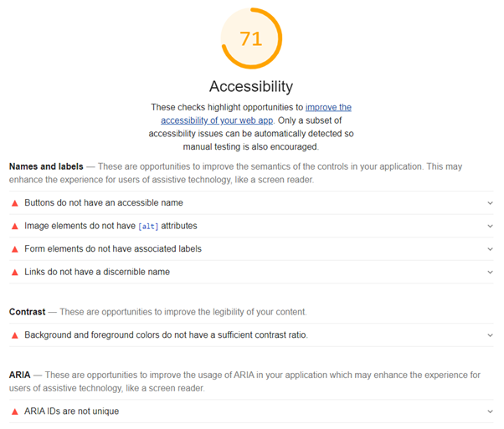Expand the Links discernible name chevron
The image size is (504, 429).
[x=490, y=272]
